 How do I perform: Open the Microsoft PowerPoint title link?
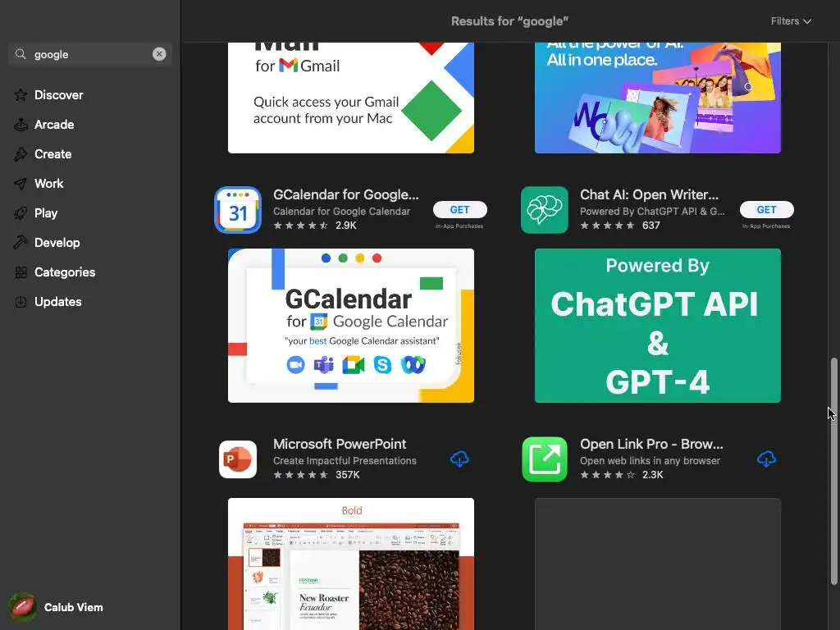340,444
